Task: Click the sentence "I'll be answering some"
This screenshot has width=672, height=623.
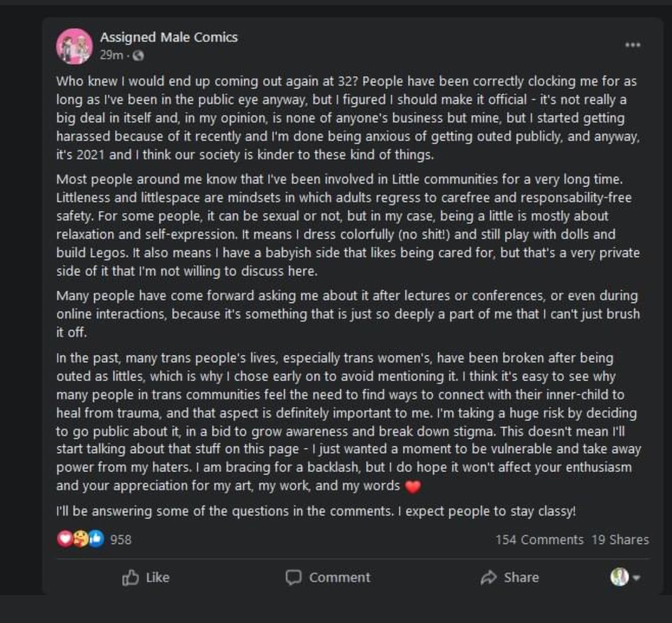Action: tap(316, 511)
